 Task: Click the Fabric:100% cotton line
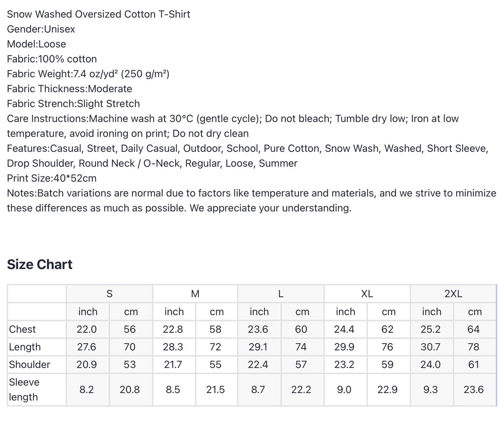[x=52, y=59]
